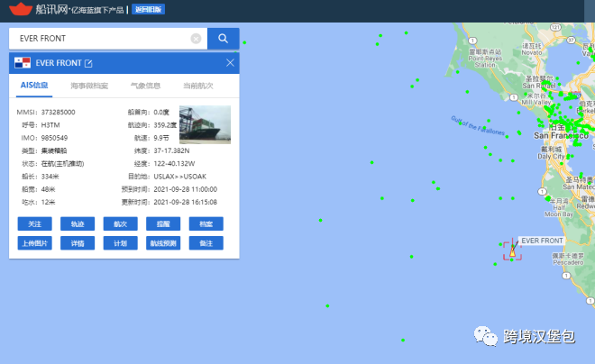
Task: Click the course value 359.2度
Action: click(165, 124)
